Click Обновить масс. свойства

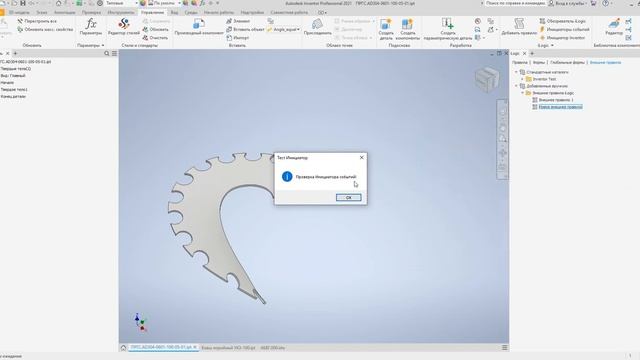[x=45, y=29]
